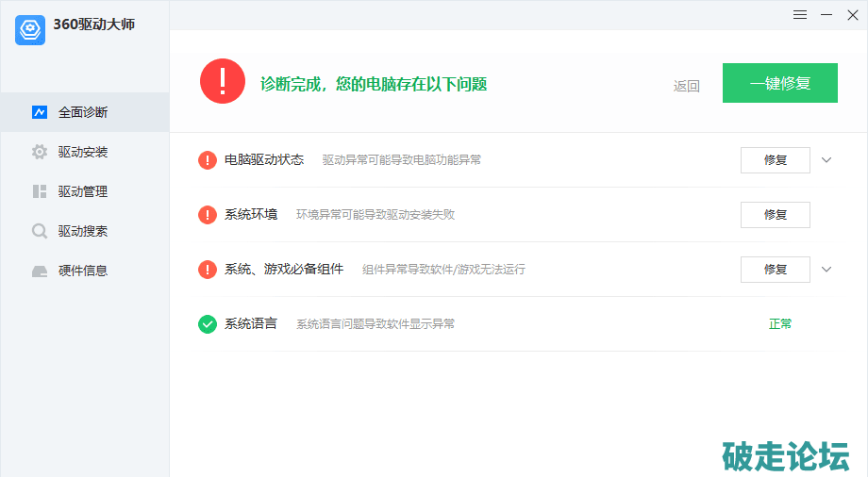The height and width of the screenshot is (477, 868).
Task: Click the red warning icon beside 电脑驱动状态
Action: (208, 160)
